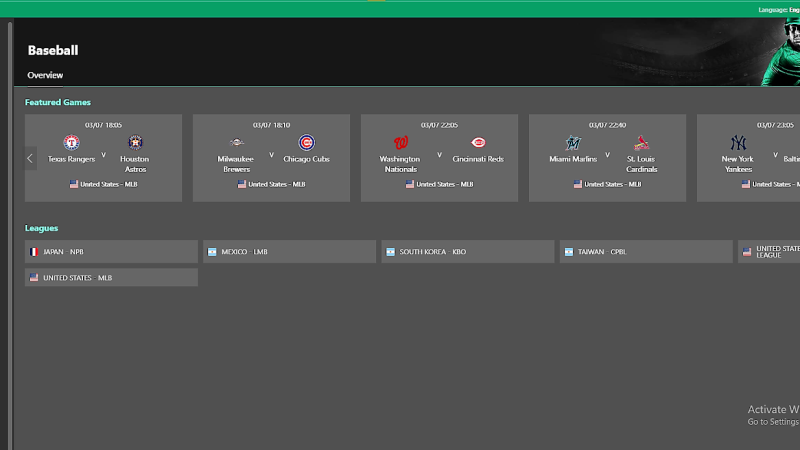This screenshot has height=450, width=800.
Task: Click the Cincinnati Reds team name
Action: point(478,159)
